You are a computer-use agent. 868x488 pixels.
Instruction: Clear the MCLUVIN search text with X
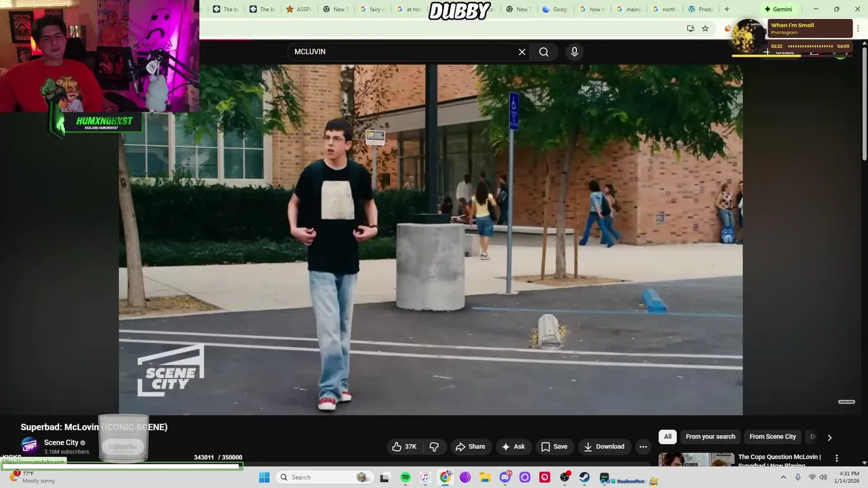[x=522, y=52]
